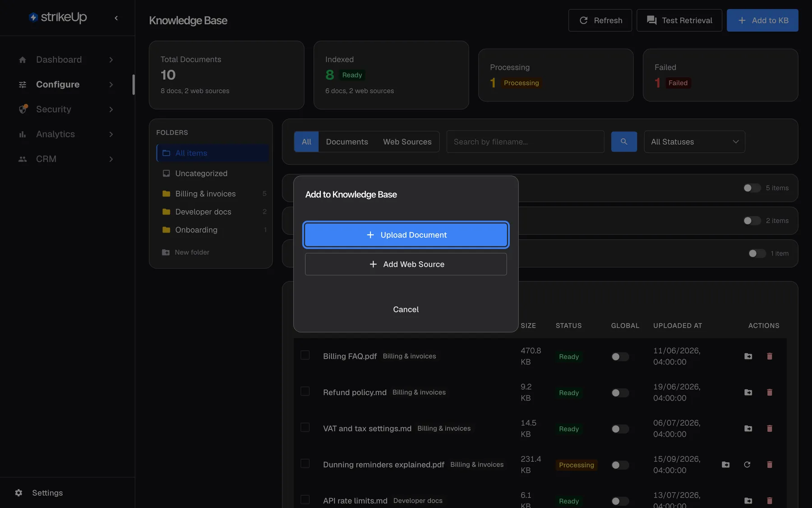Click the Refresh button

click(600, 20)
